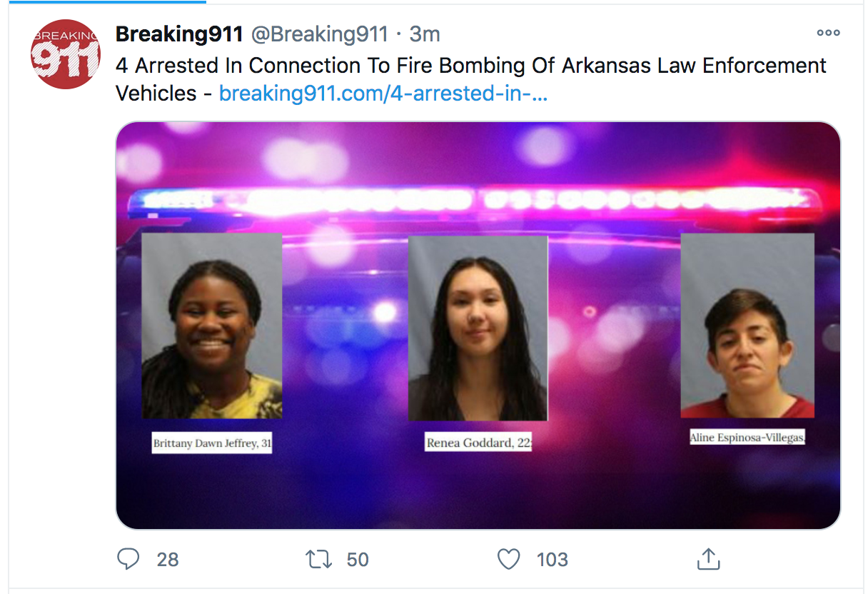
Task: Retweet using the retweet arrows icon
Action: [x=319, y=559]
